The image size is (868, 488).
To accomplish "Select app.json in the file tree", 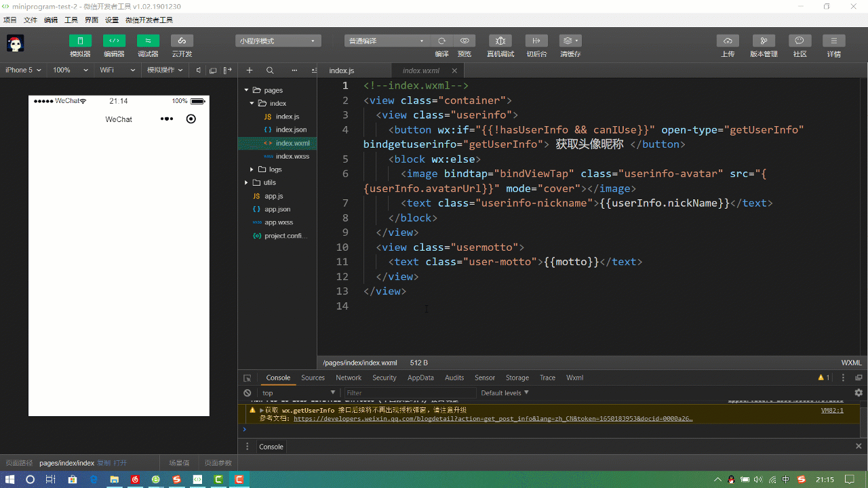I will pos(277,209).
